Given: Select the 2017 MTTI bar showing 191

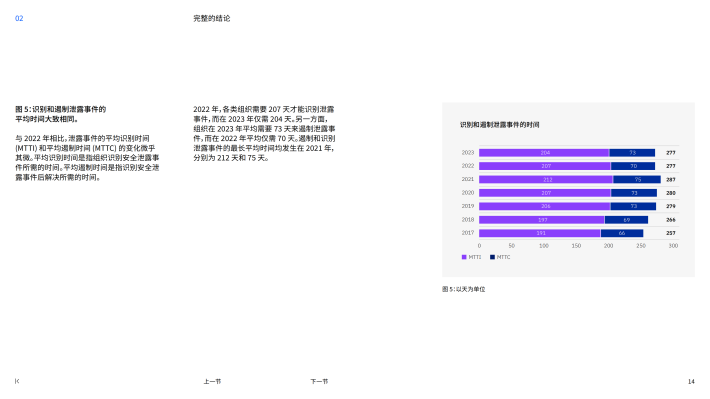Looking at the screenshot, I should tap(540, 233).
